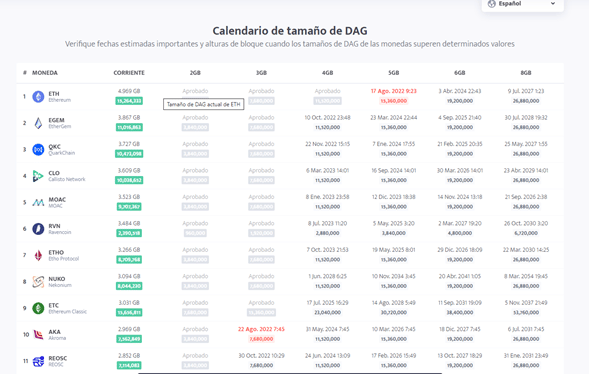Screen dimensions: 589x374
Task: Click the MONEDA column header
Action: [45, 73]
